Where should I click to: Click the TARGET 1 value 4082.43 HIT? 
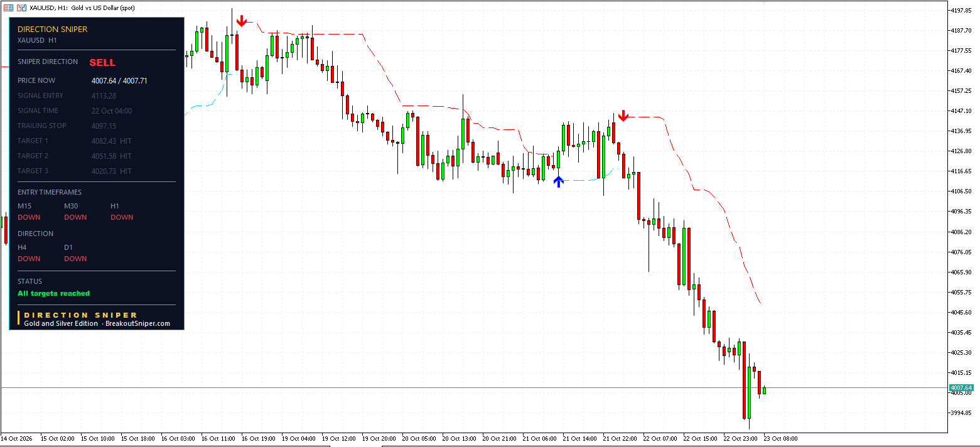pyautogui.click(x=112, y=141)
